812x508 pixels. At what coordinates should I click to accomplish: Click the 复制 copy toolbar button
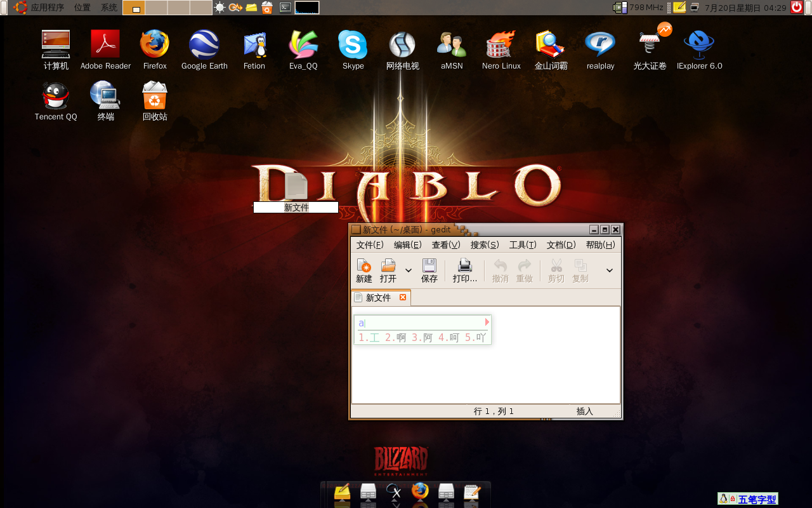(x=580, y=271)
